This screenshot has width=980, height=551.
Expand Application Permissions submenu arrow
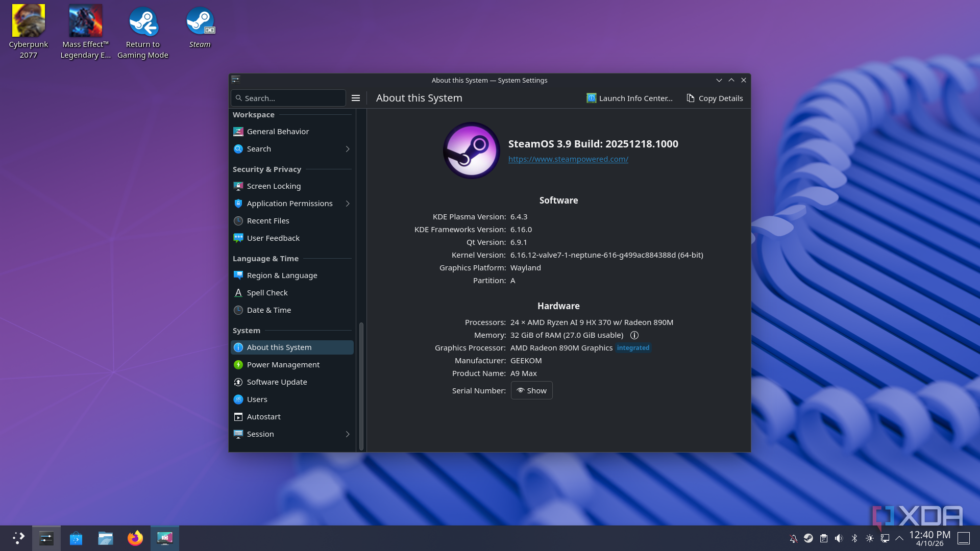pyautogui.click(x=348, y=204)
